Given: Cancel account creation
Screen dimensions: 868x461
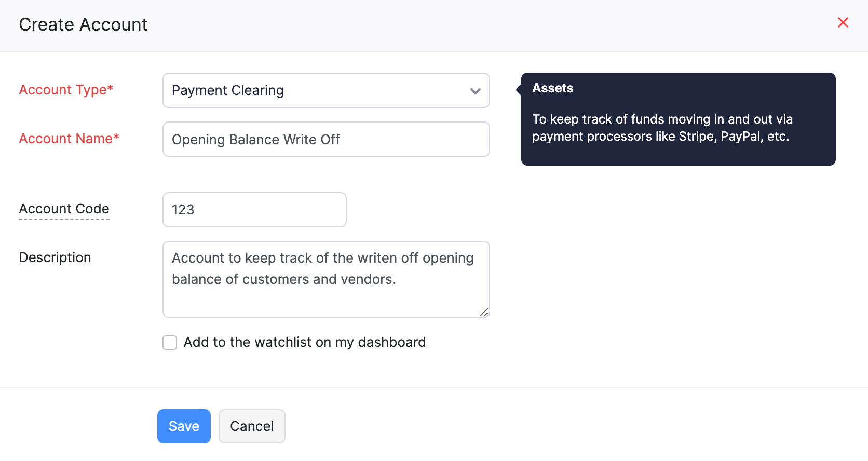Looking at the screenshot, I should [x=252, y=426].
